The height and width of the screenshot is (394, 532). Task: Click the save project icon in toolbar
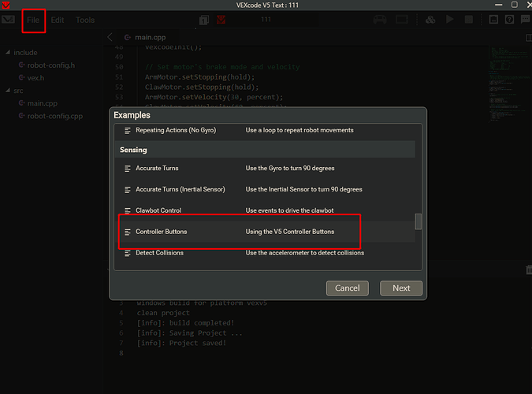point(493,20)
